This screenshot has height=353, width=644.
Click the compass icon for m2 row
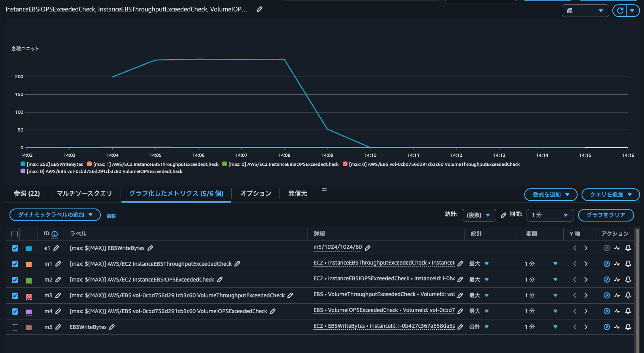[606, 280]
